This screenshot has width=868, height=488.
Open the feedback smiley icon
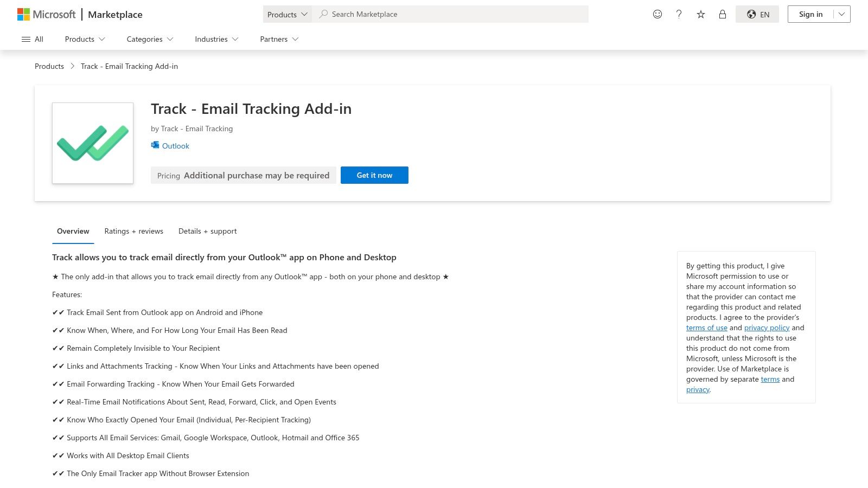click(x=657, y=14)
